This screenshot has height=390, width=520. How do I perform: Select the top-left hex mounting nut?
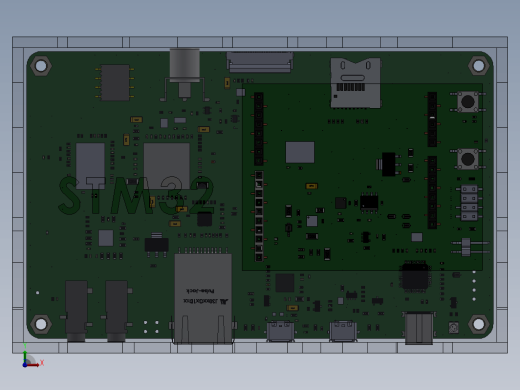pos(41,66)
